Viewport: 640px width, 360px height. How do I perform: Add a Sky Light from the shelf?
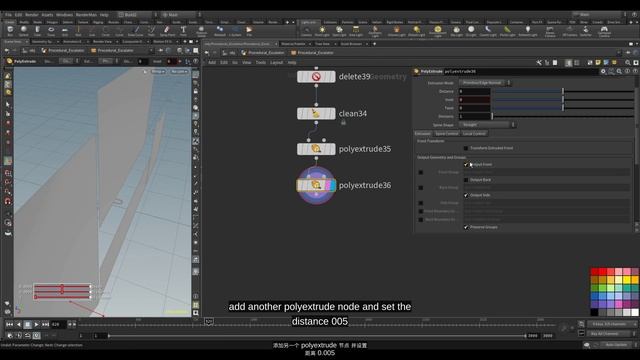[456, 31]
